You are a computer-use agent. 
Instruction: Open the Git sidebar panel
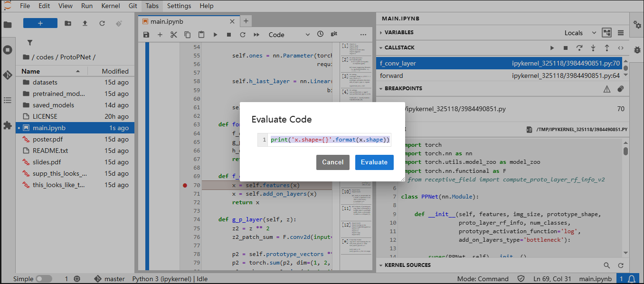tap(8, 75)
